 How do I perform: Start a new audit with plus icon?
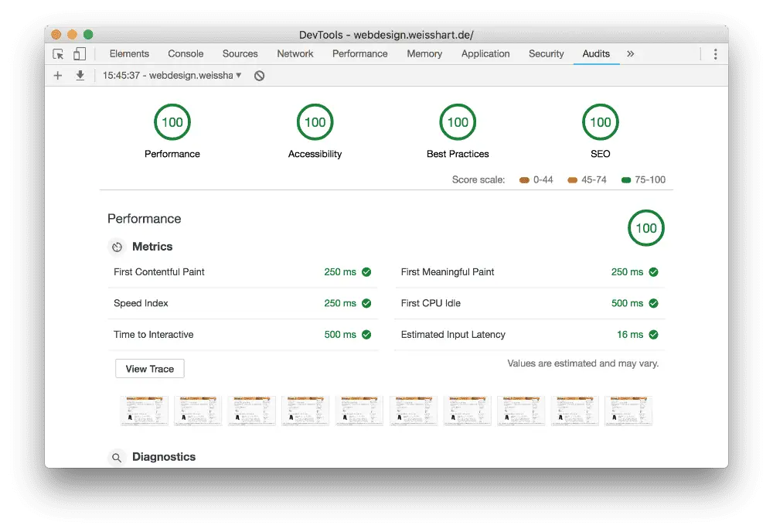(x=58, y=76)
